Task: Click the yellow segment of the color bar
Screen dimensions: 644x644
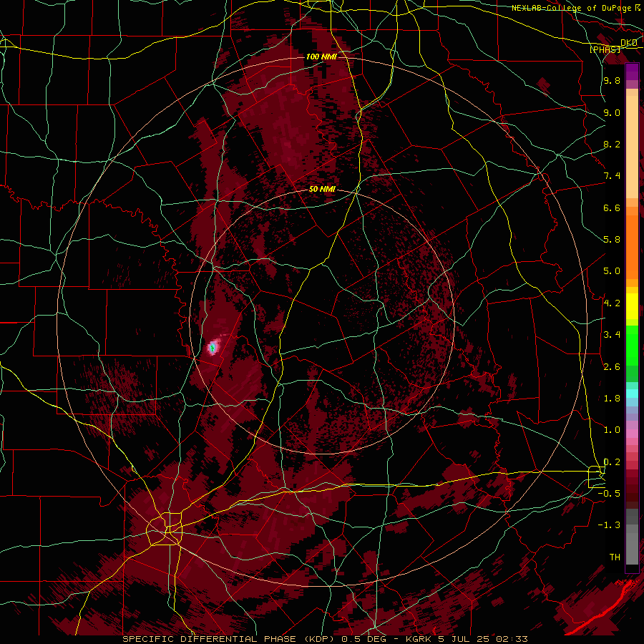Action: 632,306
